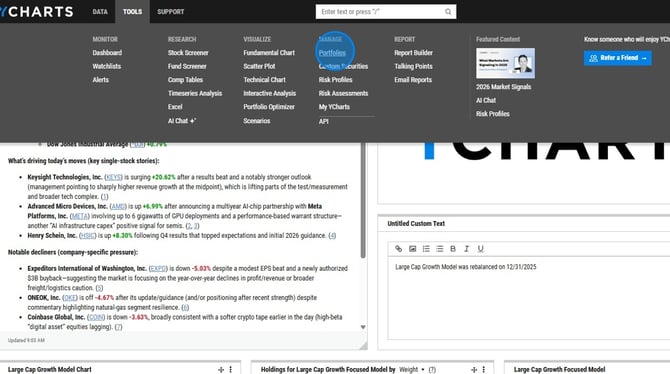Open Talking Points
The width and height of the screenshot is (670, 374).
tap(413, 66)
